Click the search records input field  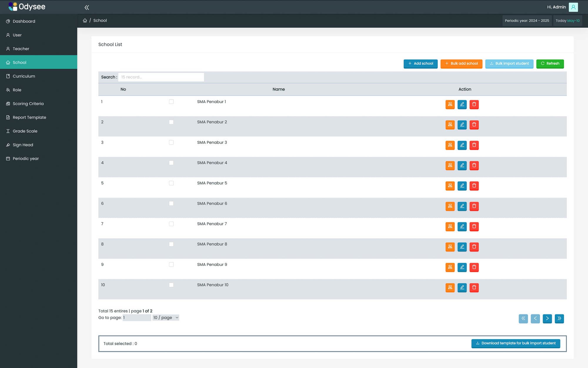coord(161,77)
